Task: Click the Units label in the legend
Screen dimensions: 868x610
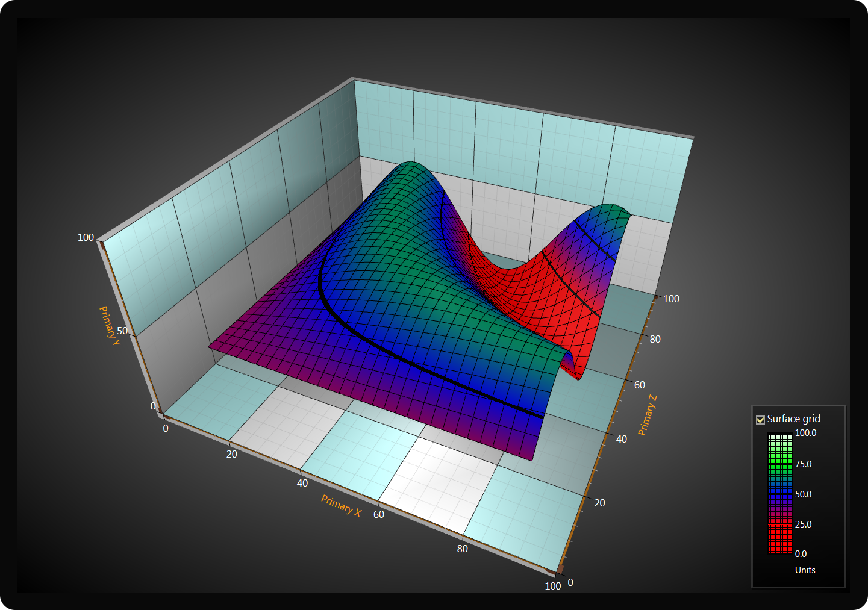Action: click(x=805, y=570)
